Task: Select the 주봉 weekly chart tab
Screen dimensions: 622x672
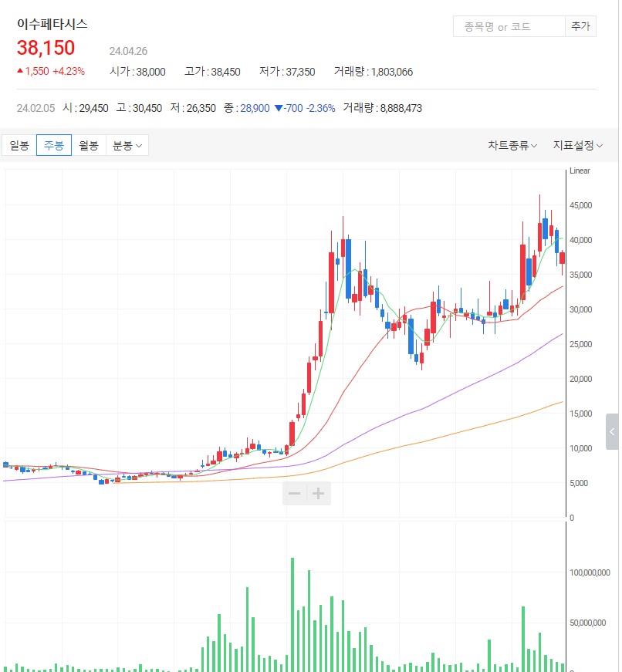Action: (54, 145)
